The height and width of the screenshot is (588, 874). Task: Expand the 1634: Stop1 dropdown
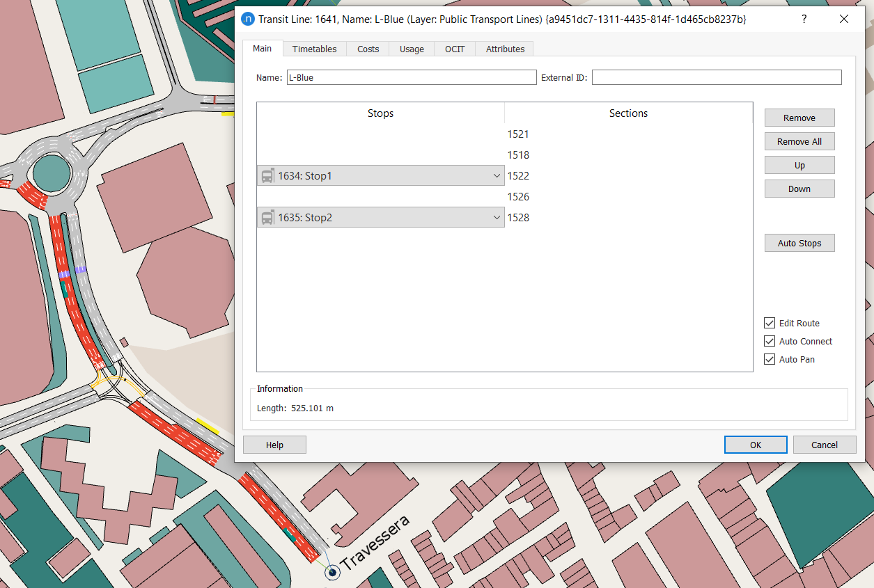click(x=497, y=176)
